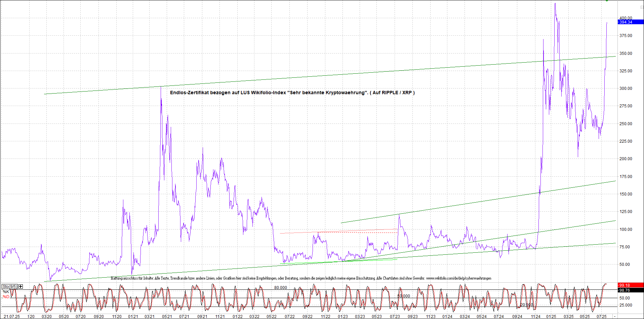Click the 150.00 price axis label
This screenshot has height=319, width=644.
tap(626, 194)
